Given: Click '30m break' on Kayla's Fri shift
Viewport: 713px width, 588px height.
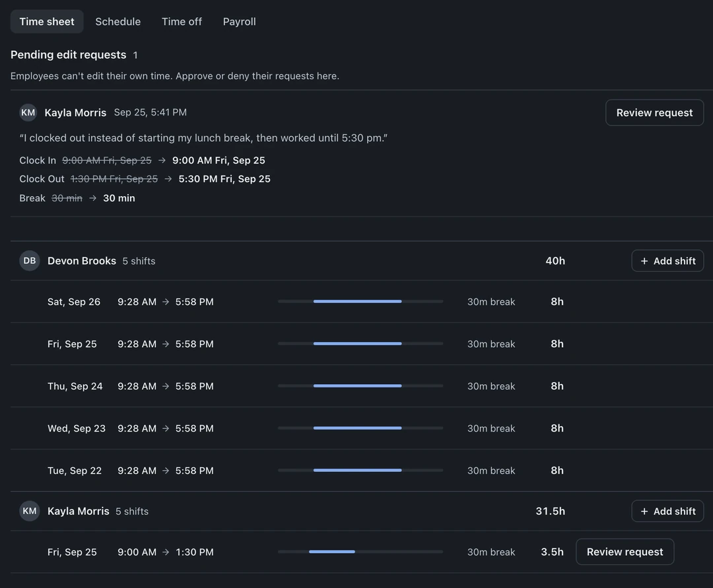Looking at the screenshot, I should pos(491,552).
